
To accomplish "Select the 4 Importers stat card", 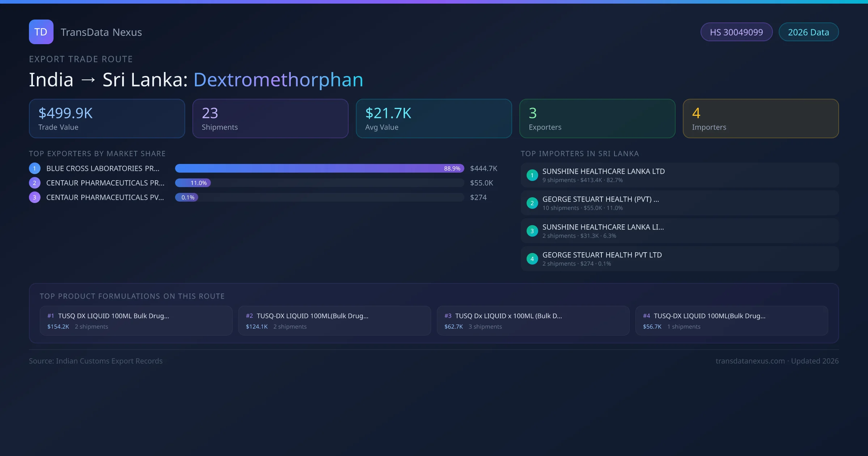I will (761, 119).
